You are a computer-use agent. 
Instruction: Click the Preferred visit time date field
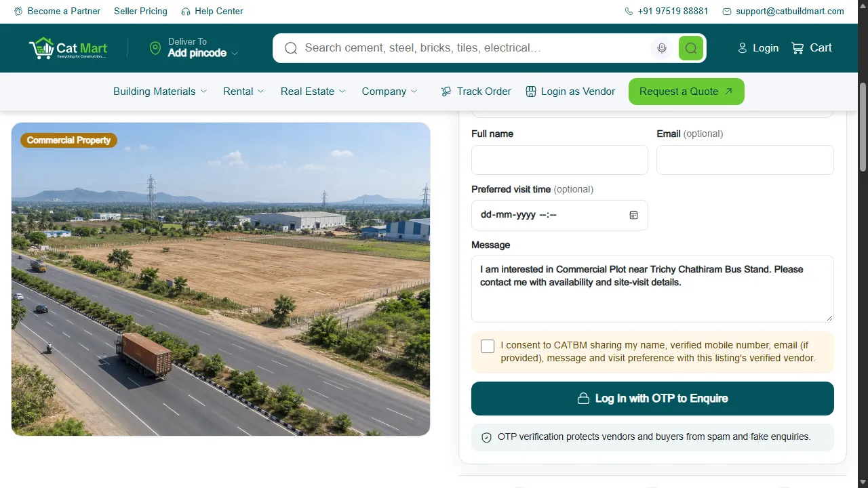coord(559,215)
